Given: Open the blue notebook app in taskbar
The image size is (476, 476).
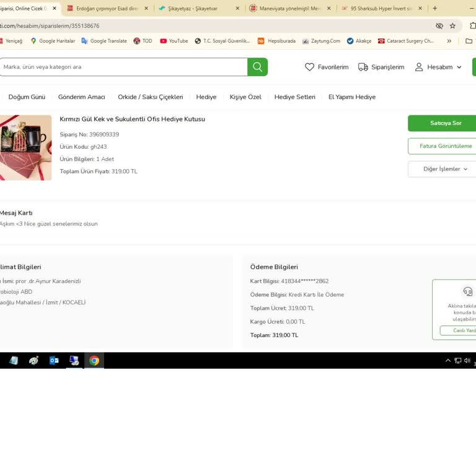Looking at the screenshot, I should (x=14, y=360).
